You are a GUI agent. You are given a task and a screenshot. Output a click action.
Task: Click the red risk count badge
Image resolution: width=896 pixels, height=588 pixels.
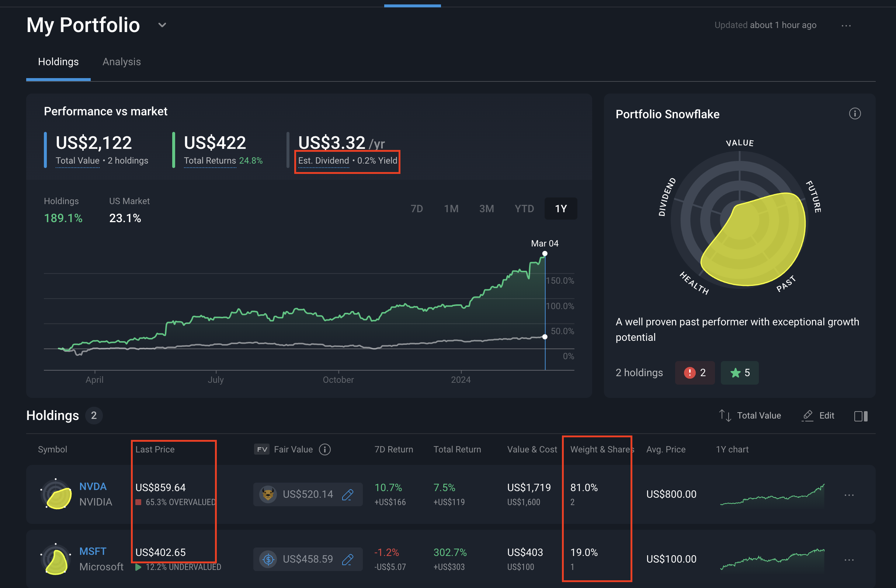coord(695,373)
